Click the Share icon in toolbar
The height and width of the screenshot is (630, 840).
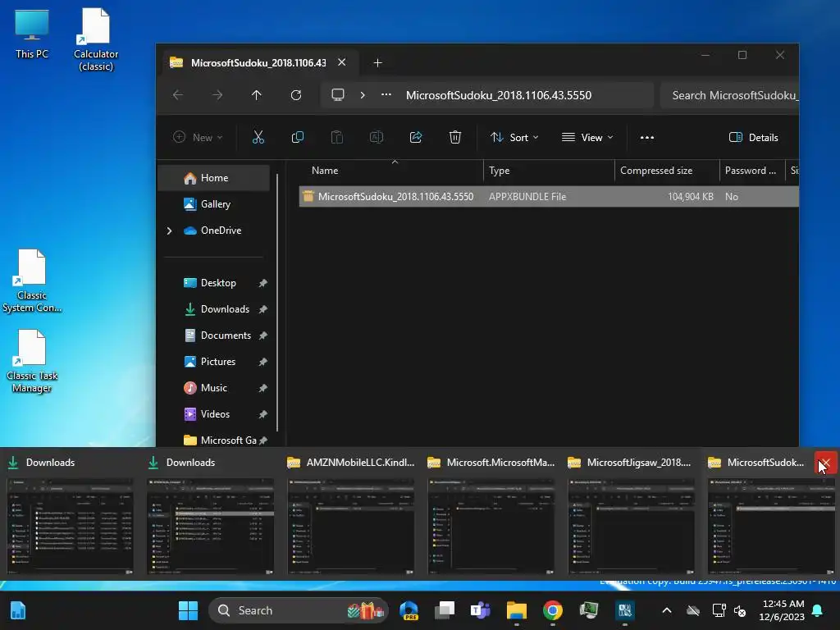(x=416, y=138)
